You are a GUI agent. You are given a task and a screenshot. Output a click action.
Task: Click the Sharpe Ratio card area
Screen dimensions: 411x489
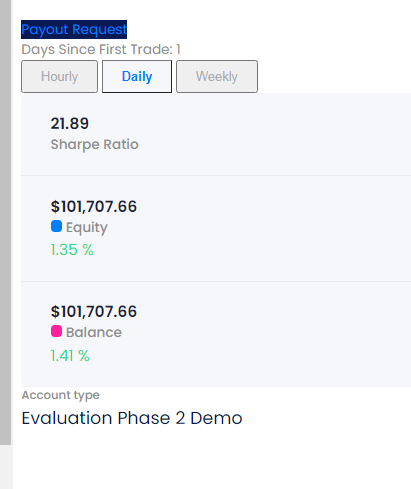point(216,134)
